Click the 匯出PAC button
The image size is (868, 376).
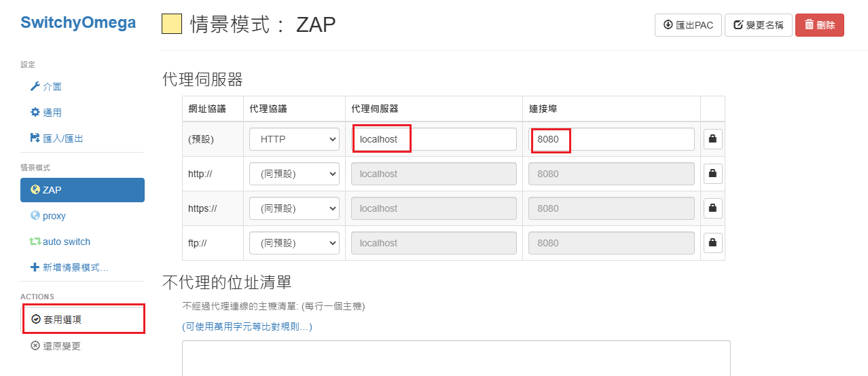tap(687, 25)
